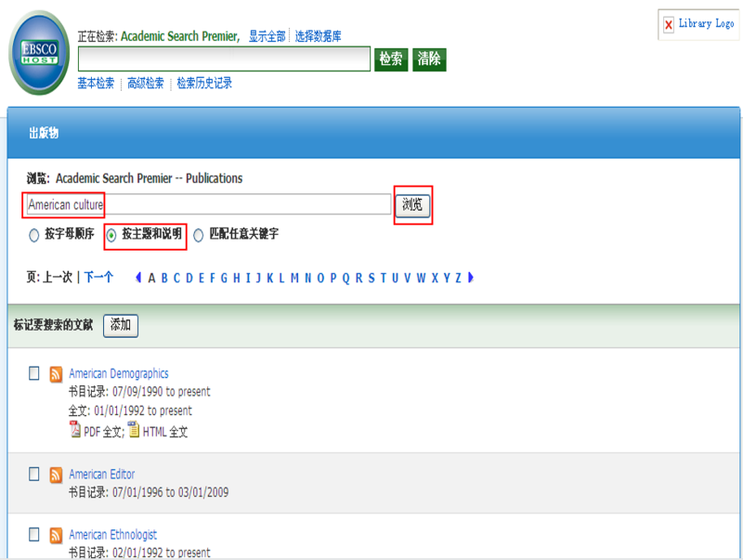The width and height of the screenshot is (743, 560).
Task: Click the green 检索 button
Action: (391, 59)
